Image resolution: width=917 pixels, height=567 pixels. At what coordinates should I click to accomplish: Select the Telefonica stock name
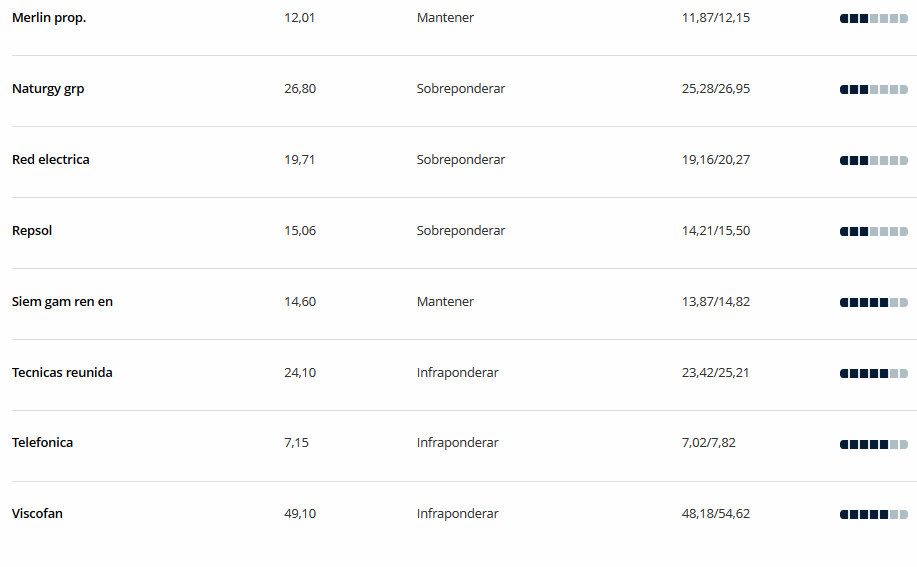pyautogui.click(x=43, y=442)
